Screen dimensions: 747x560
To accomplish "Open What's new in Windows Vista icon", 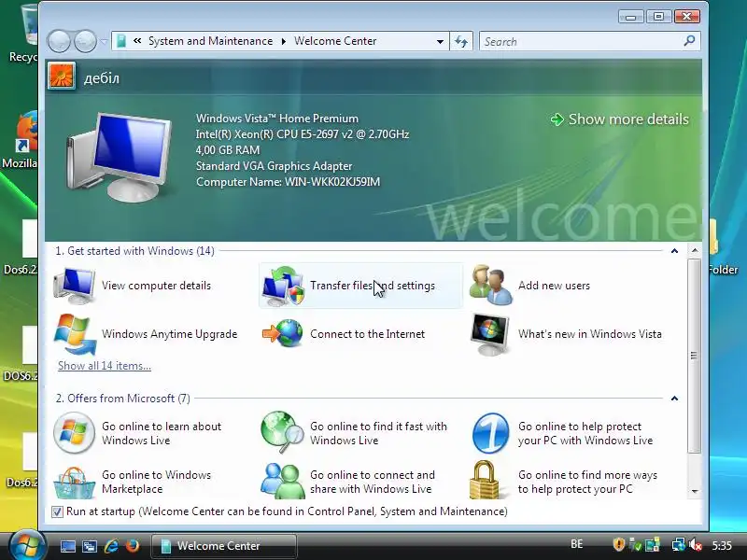I will [489, 334].
